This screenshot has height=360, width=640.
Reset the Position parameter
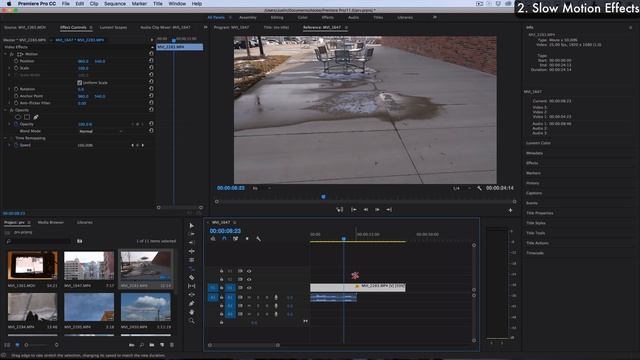(151, 61)
